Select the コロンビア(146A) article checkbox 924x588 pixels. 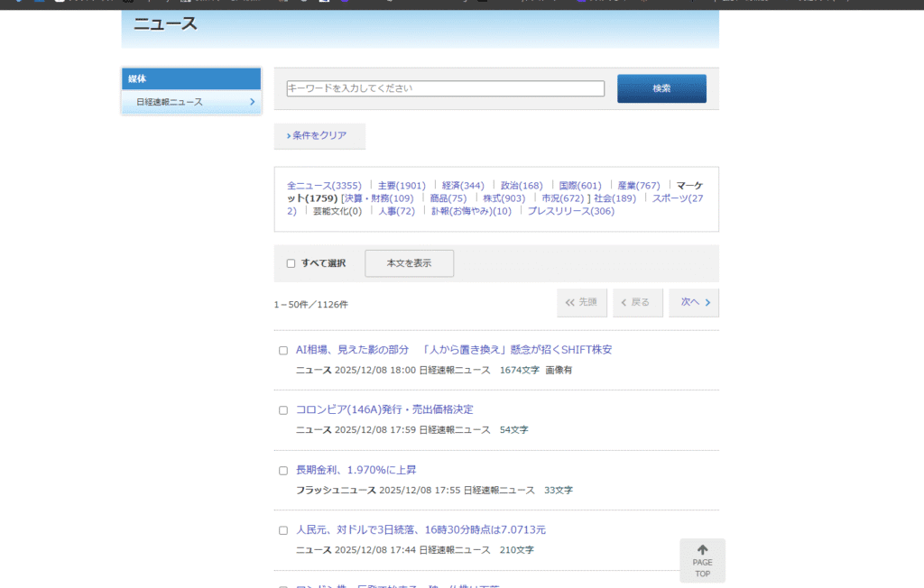click(283, 410)
